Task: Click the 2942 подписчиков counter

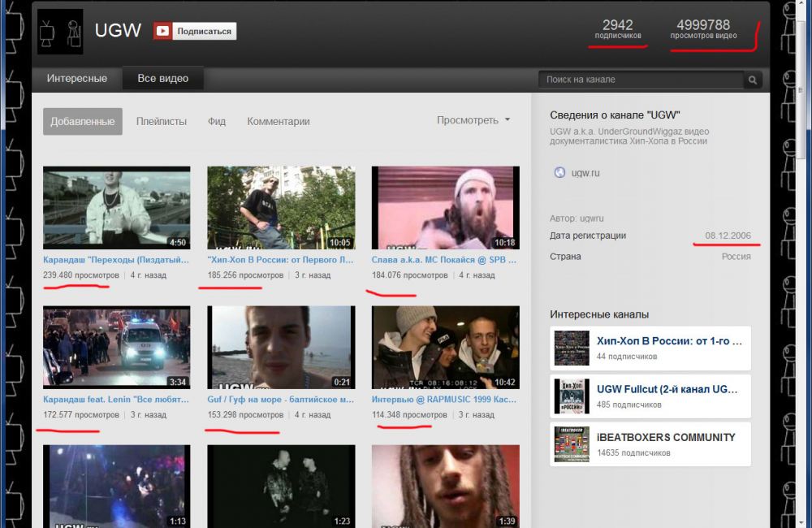Action: [x=618, y=29]
